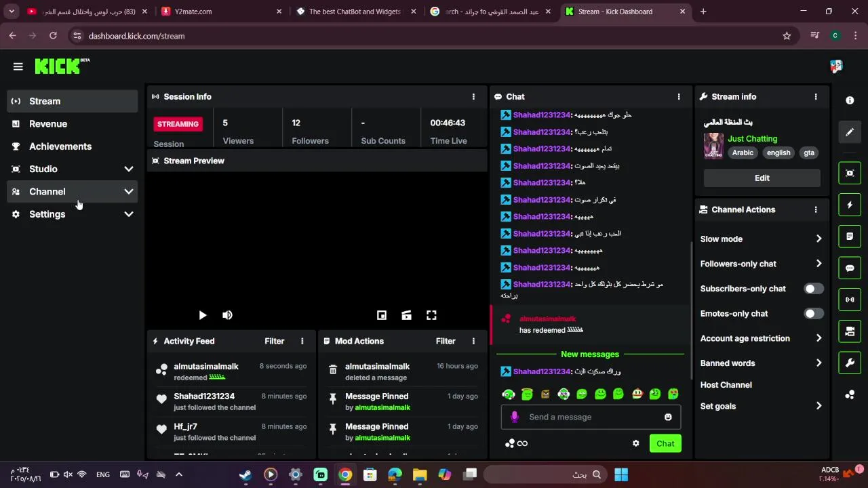Screen dimensions: 868x488
Task: Click the purple microphone icon in chat input
Action: point(514,417)
